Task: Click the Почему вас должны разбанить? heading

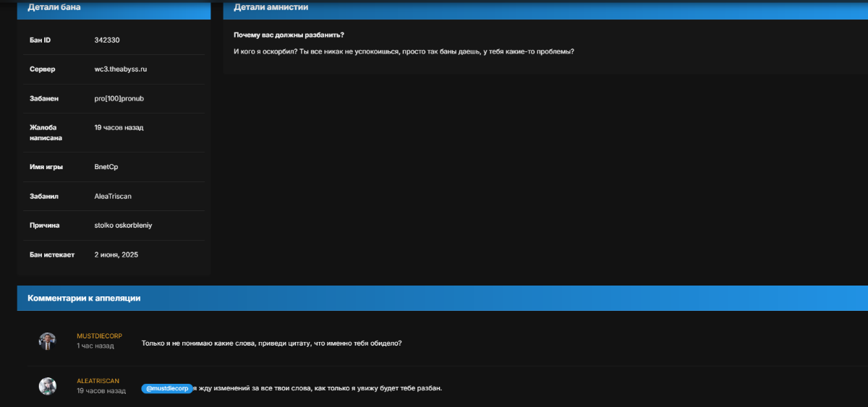Action: [289, 35]
